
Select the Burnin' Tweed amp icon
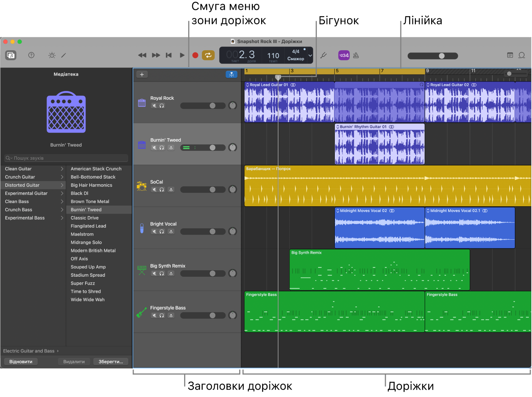[x=142, y=145]
